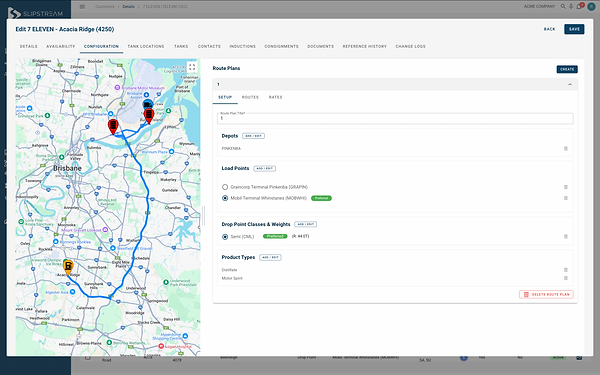Click the Brisbane label on the map
The width and height of the screenshot is (600, 375).
point(67,168)
